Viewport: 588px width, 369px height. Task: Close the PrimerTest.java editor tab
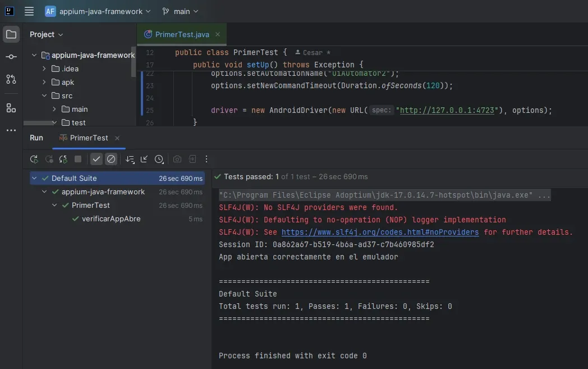pos(218,34)
